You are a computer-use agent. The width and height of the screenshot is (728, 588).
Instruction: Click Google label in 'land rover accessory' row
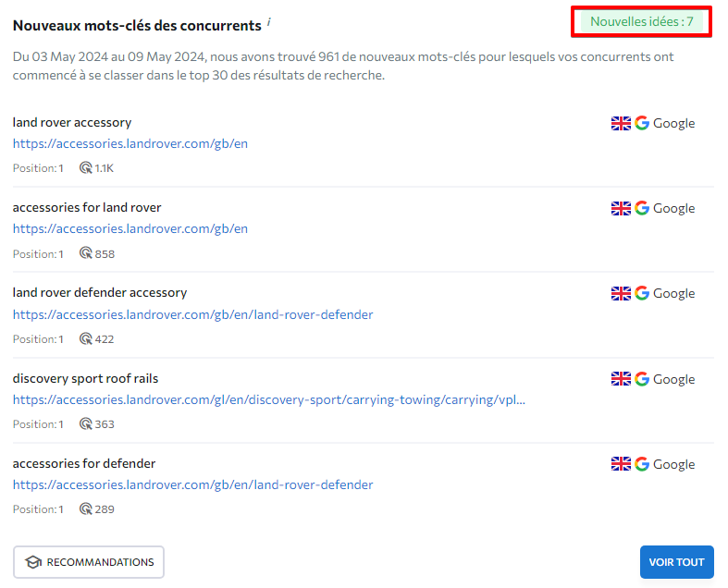(673, 124)
